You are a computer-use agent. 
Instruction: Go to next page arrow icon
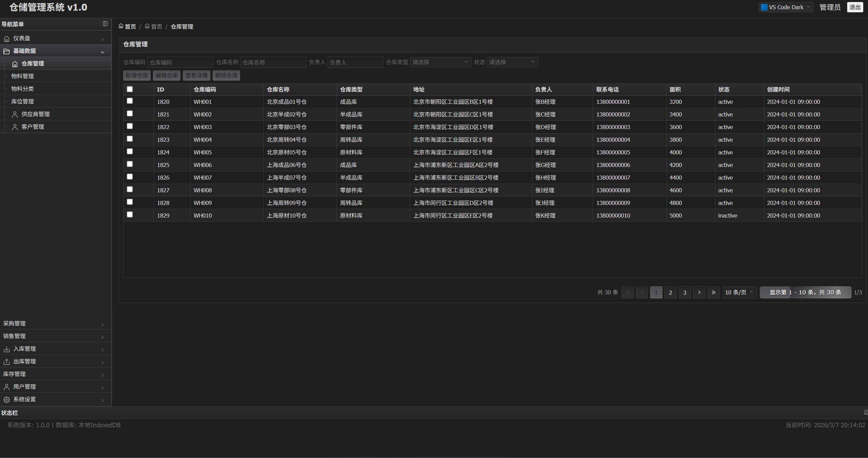(699, 292)
